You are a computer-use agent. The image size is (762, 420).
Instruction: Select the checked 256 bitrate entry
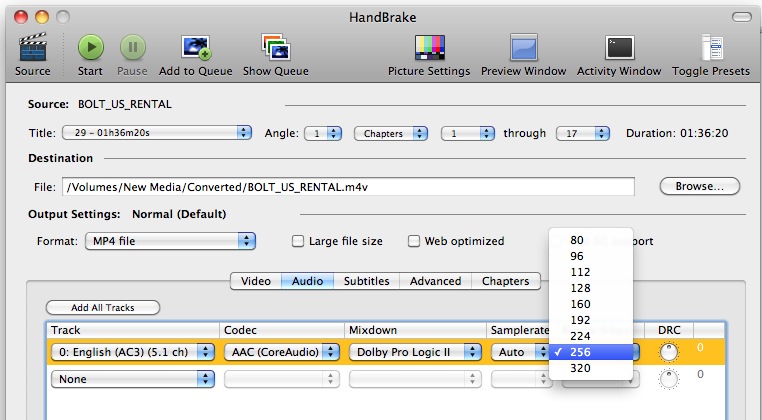click(x=591, y=352)
